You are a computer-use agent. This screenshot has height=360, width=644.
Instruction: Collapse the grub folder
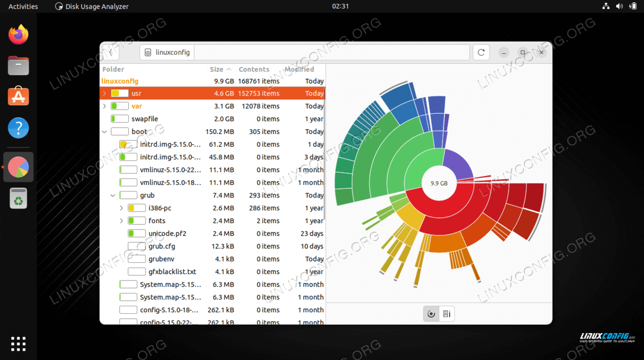(x=113, y=195)
